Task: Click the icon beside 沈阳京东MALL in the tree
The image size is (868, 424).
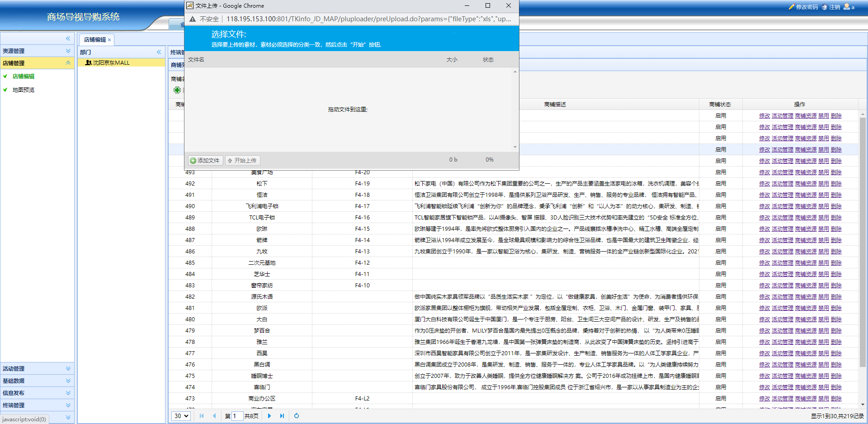Action: [89, 62]
